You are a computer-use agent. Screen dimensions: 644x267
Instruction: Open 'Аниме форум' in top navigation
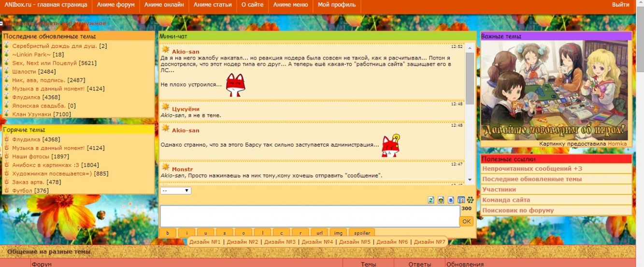(115, 5)
